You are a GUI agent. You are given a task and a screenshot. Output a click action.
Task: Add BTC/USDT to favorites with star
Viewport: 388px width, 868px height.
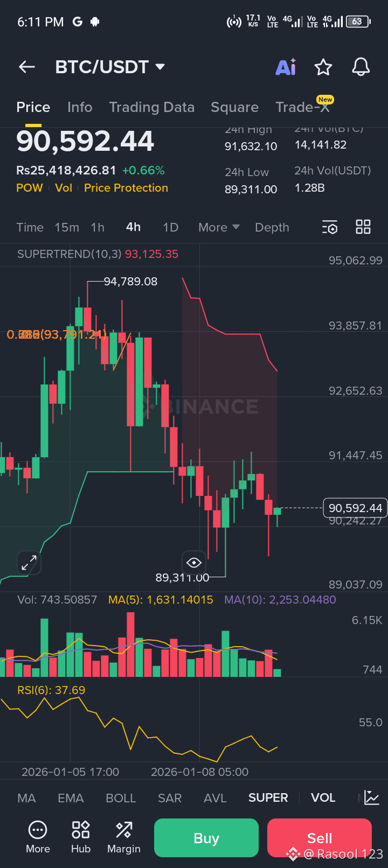(x=323, y=67)
